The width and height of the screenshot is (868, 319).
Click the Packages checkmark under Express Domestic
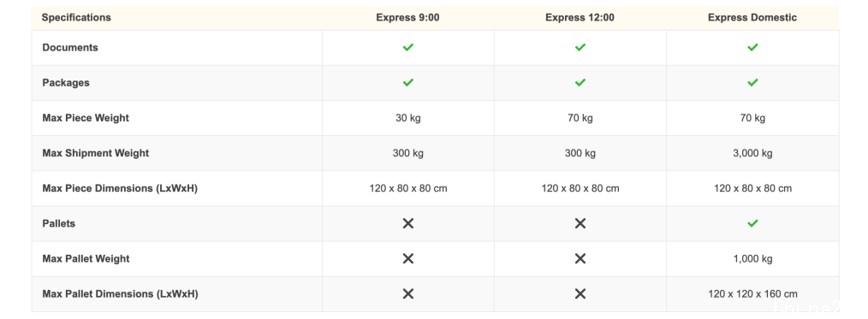pos(752,82)
